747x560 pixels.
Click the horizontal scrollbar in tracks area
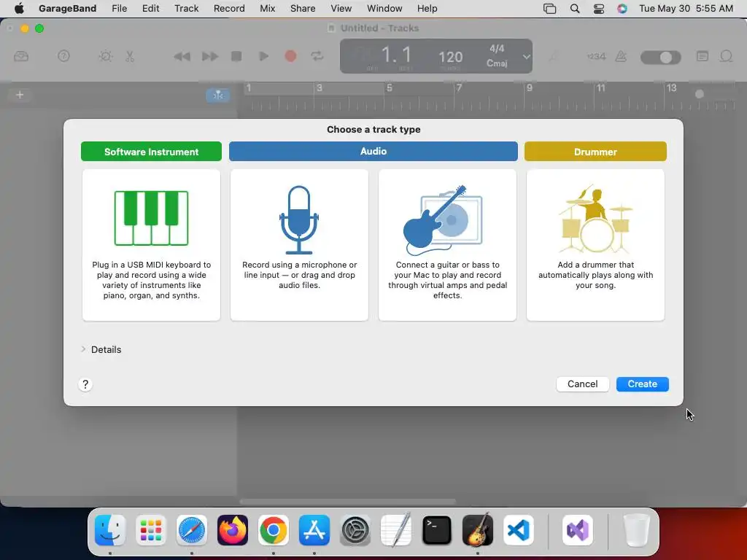pos(348,502)
